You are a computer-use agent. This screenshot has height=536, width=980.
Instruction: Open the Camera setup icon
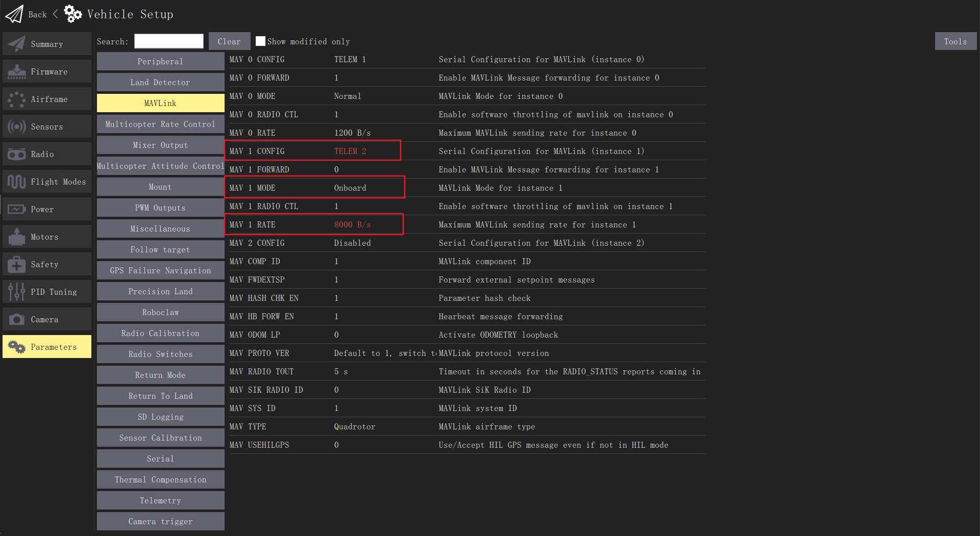point(16,319)
